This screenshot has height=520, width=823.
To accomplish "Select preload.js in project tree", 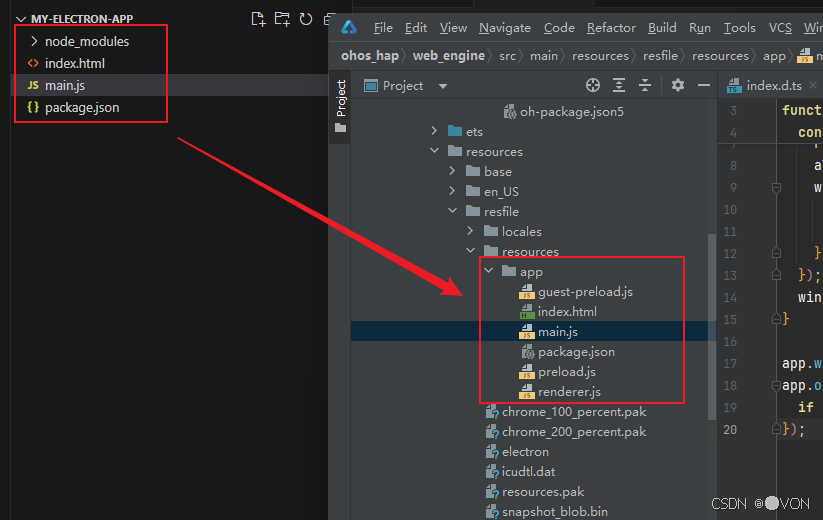I will tap(567, 372).
